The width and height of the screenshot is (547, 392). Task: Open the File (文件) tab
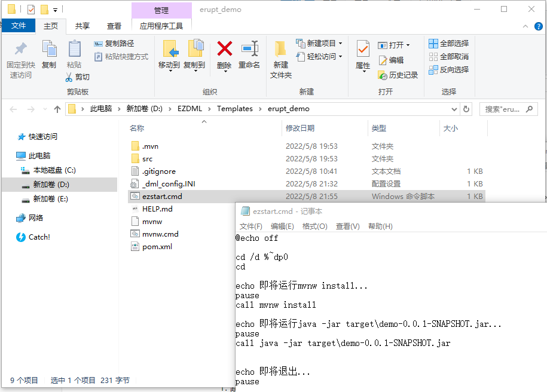click(18, 26)
